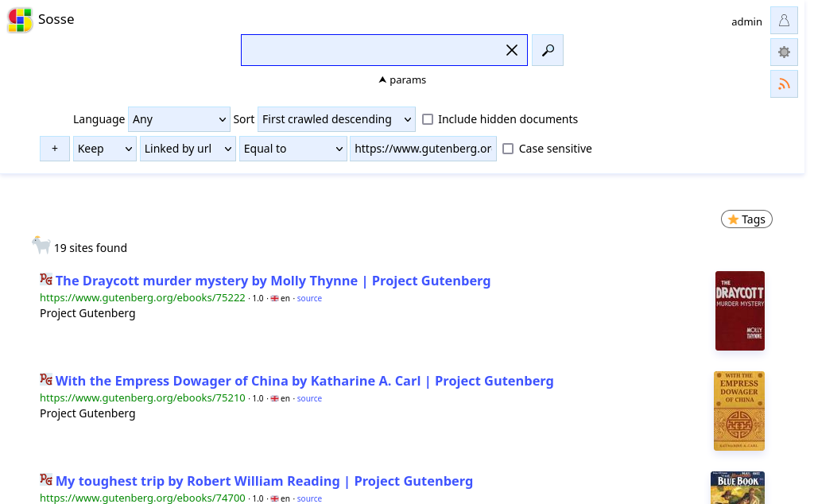Click the Blue Book cover thumbnail
The width and height of the screenshot is (814, 504).
[738, 488]
